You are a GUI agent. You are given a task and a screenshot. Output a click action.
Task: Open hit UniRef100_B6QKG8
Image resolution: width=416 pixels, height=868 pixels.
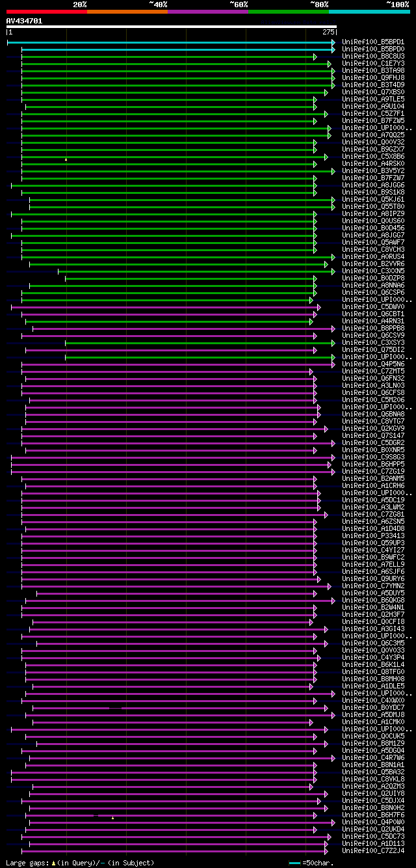(373, 601)
